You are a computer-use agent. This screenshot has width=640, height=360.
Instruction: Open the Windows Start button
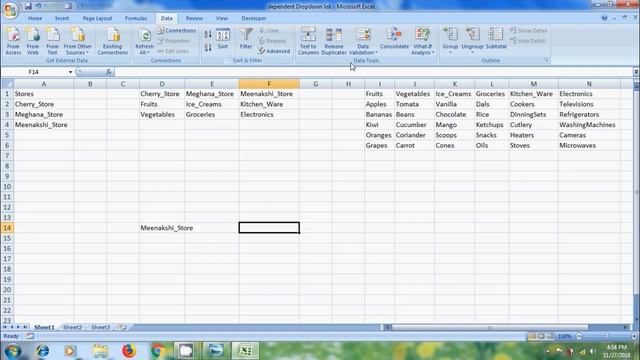pyautogui.click(x=13, y=351)
